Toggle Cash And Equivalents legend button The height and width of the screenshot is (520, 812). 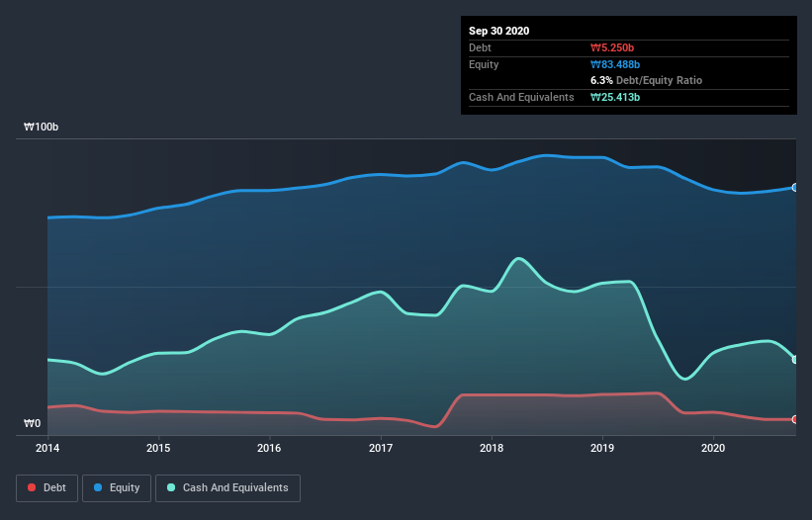[227, 488]
